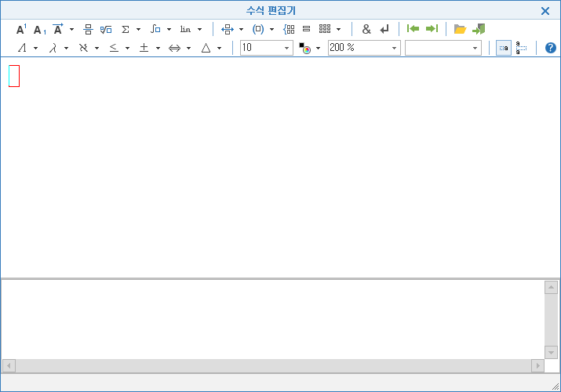Expand the plus-minus operators dropdown arrow
The image size is (561, 392).
(158, 48)
